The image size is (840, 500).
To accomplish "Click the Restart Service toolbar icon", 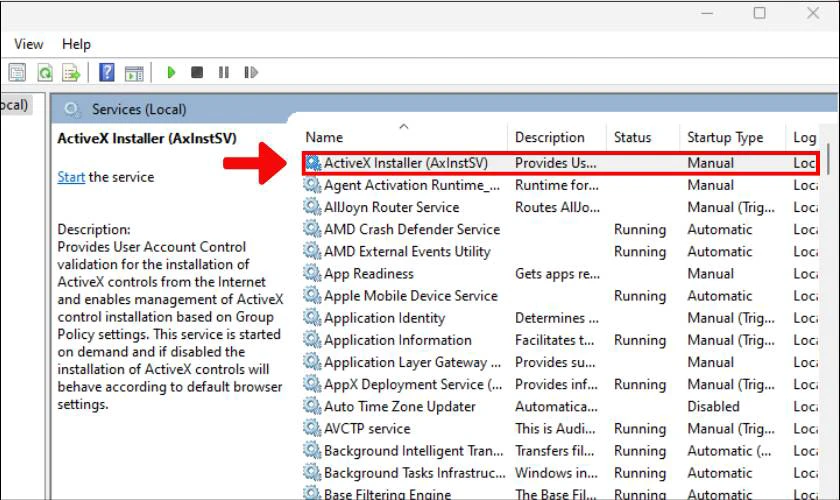I will [x=251, y=72].
